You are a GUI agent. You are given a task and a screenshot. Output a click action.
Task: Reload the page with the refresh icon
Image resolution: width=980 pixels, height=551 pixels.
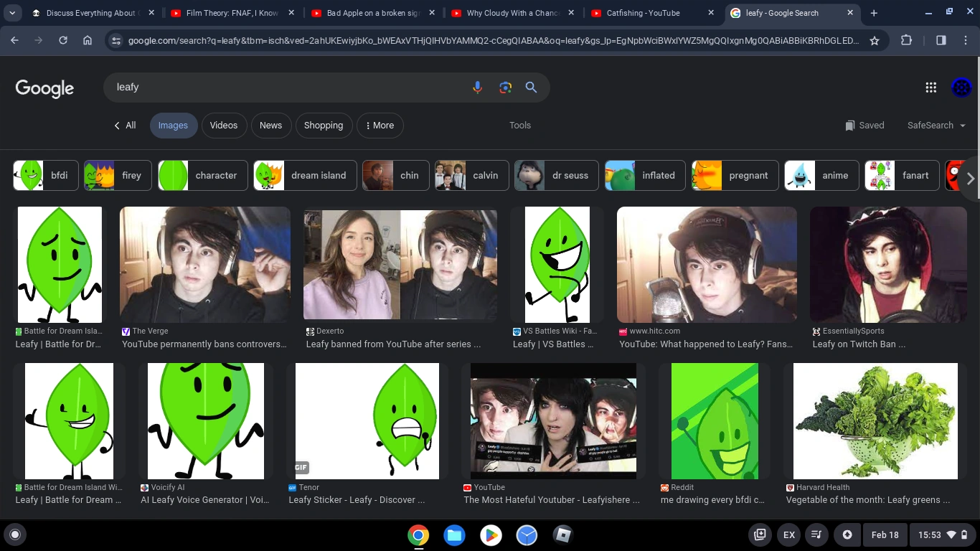[62, 40]
